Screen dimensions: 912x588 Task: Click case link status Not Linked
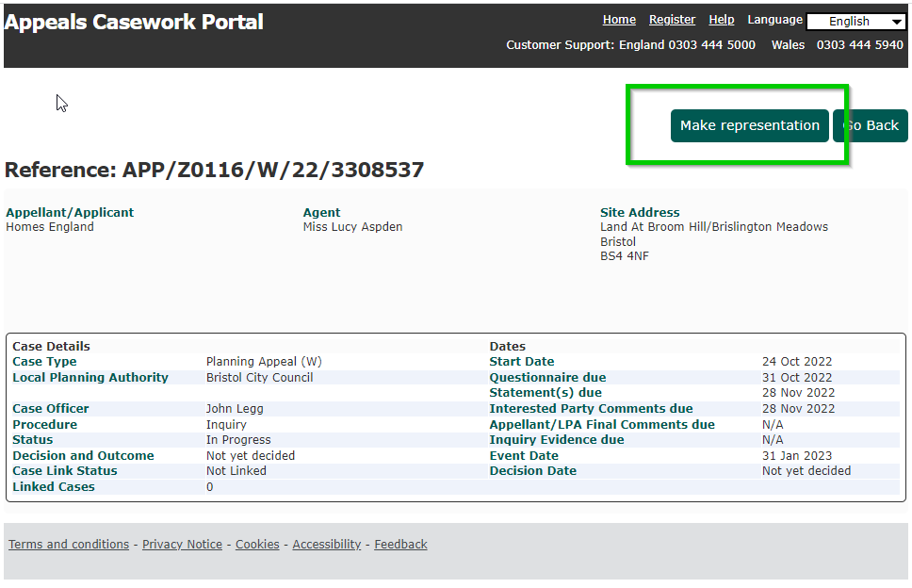click(x=236, y=470)
